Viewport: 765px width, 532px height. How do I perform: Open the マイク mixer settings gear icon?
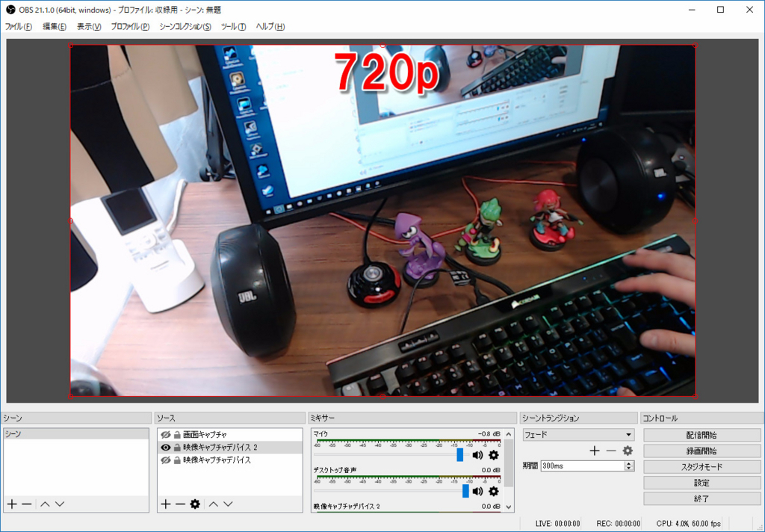(x=492, y=456)
